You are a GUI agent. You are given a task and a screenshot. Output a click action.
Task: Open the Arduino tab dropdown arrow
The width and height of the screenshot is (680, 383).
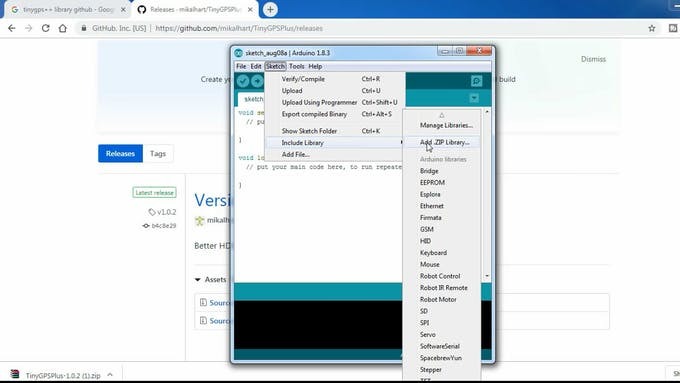pos(474,98)
